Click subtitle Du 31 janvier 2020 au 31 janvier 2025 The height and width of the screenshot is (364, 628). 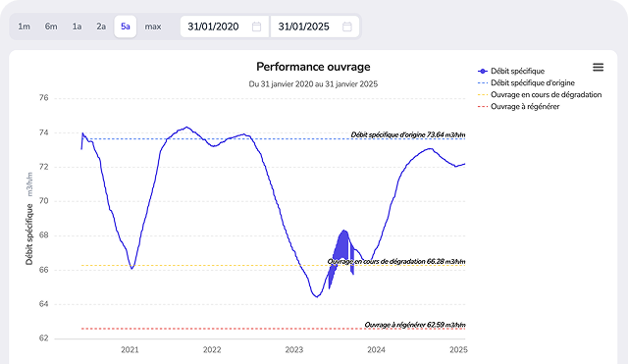[313, 84]
